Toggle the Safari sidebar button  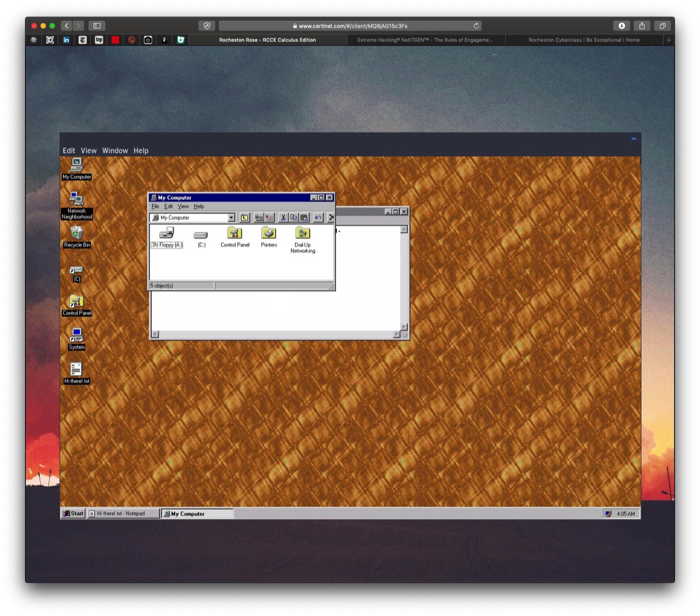[x=97, y=26]
